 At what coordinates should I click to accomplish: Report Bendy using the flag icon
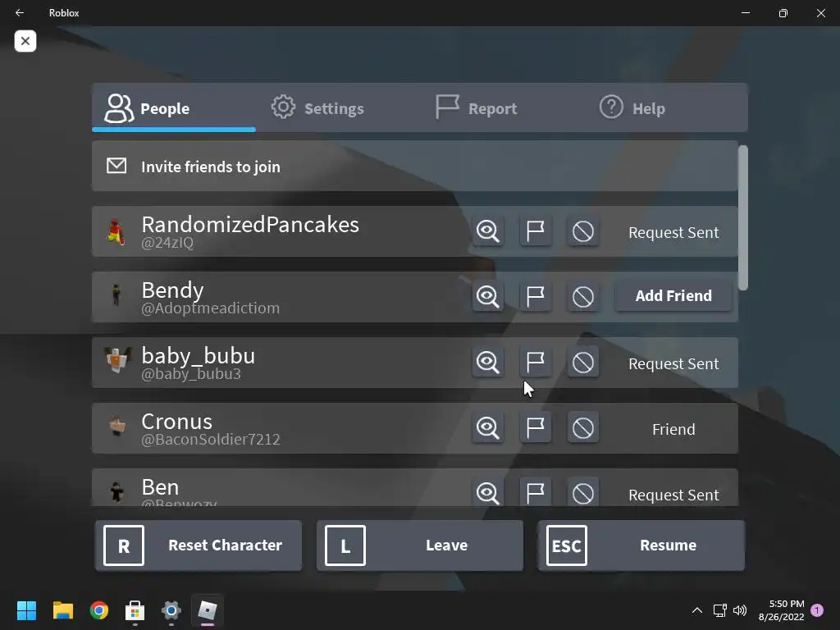coord(535,297)
